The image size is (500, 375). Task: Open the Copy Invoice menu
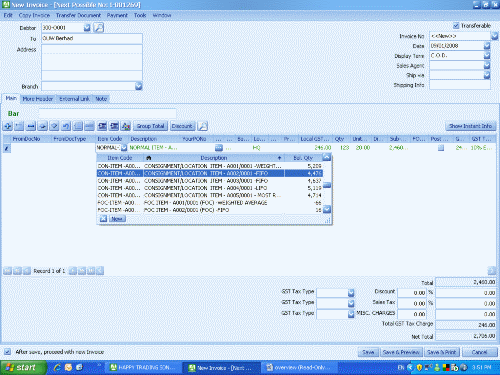[x=34, y=15]
